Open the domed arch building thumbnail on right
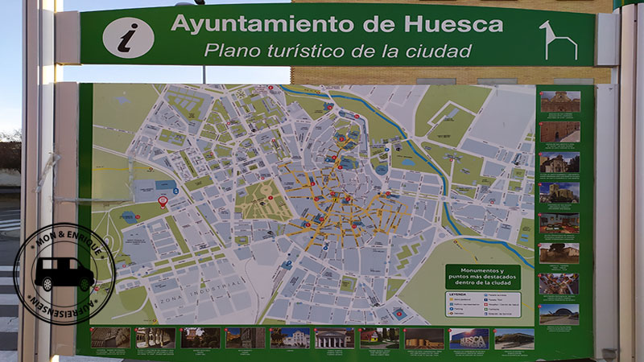 [559, 315]
